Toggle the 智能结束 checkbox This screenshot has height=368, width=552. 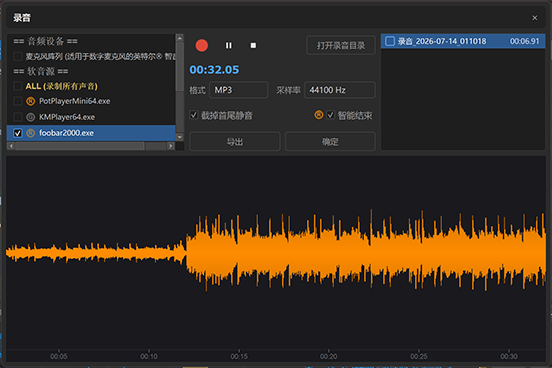(x=330, y=115)
